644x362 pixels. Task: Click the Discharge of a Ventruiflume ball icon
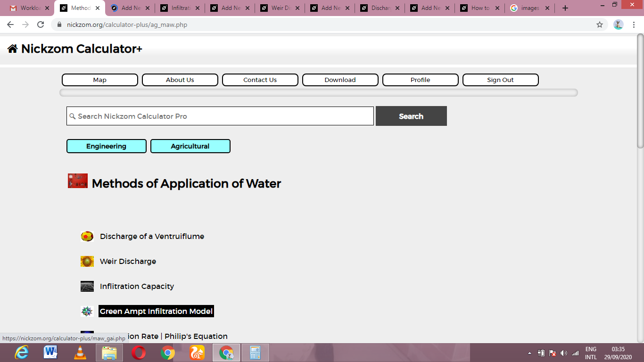(x=87, y=236)
